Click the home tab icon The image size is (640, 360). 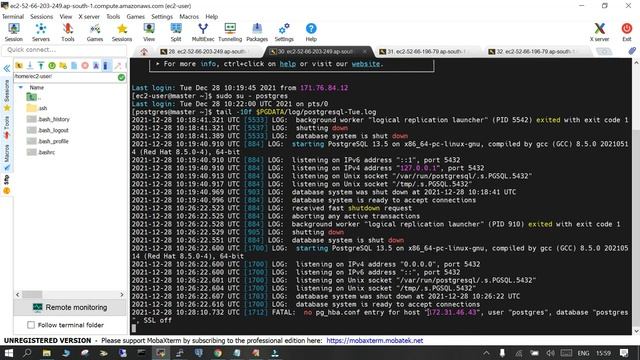click(144, 52)
